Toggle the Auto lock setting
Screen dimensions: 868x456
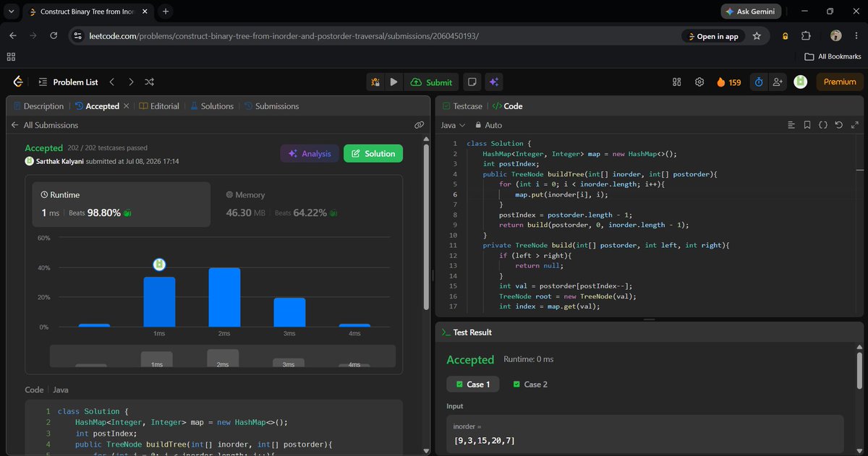(x=488, y=125)
